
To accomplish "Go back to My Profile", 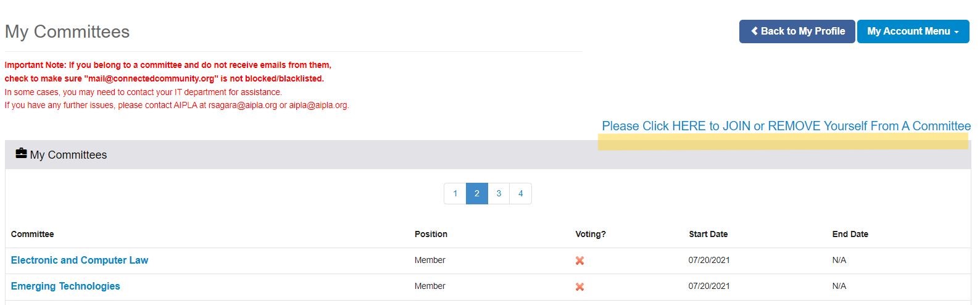I will (797, 31).
